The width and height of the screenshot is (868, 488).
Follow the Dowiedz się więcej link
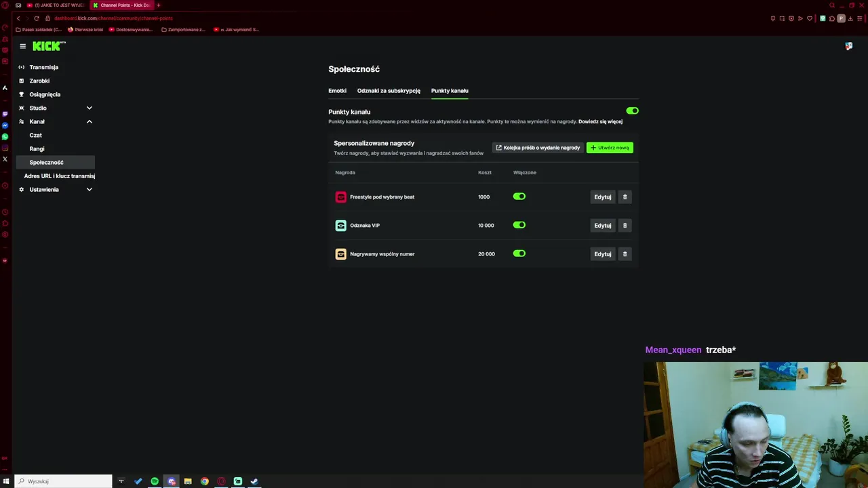pyautogui.click(x=600, y=121)
